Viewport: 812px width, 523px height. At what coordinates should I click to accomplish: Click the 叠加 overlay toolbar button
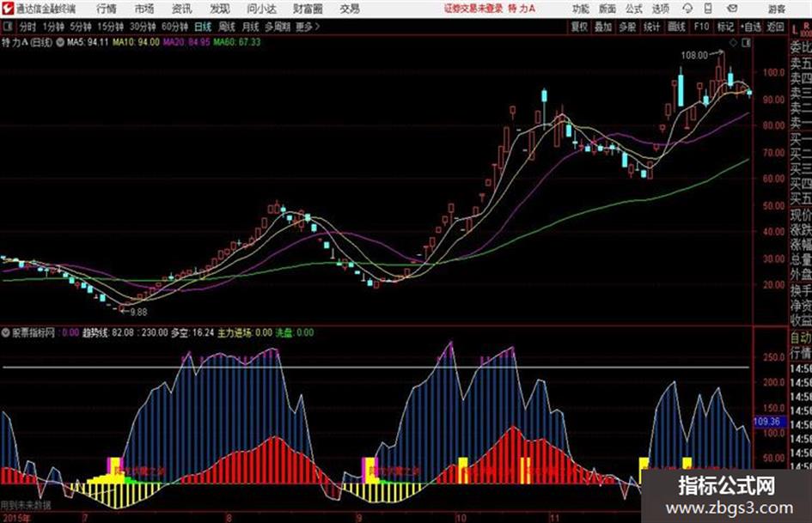point(603,27)
